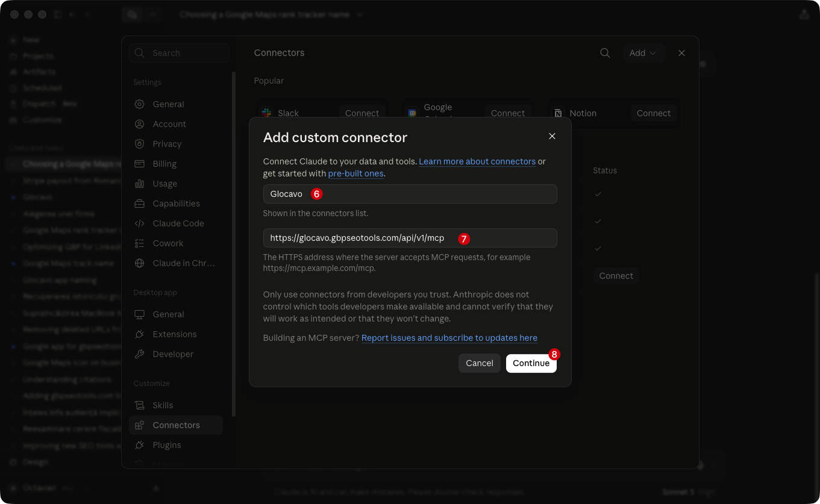Click the Billing card icon
Screen dimensions: 820x504
140,164
